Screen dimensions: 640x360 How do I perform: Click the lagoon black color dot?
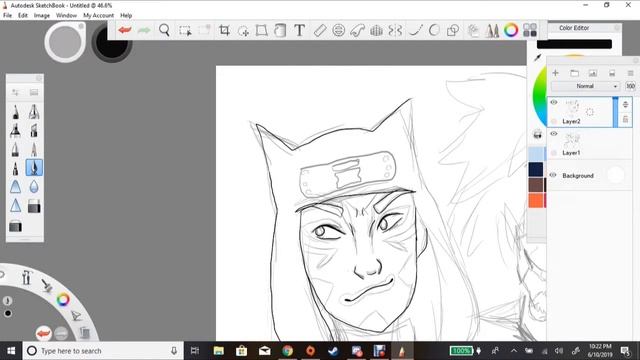click(x=8, y=313)
